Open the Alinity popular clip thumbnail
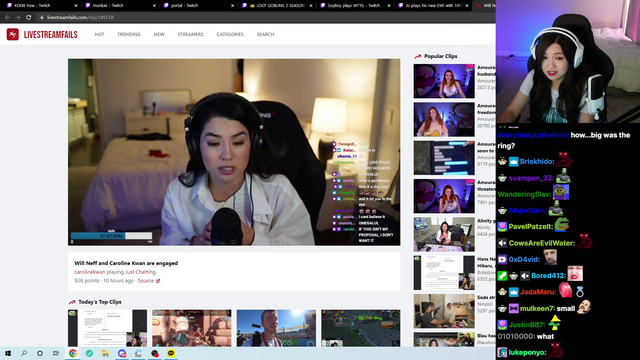 pyautogui.click(x=444, y=234)
